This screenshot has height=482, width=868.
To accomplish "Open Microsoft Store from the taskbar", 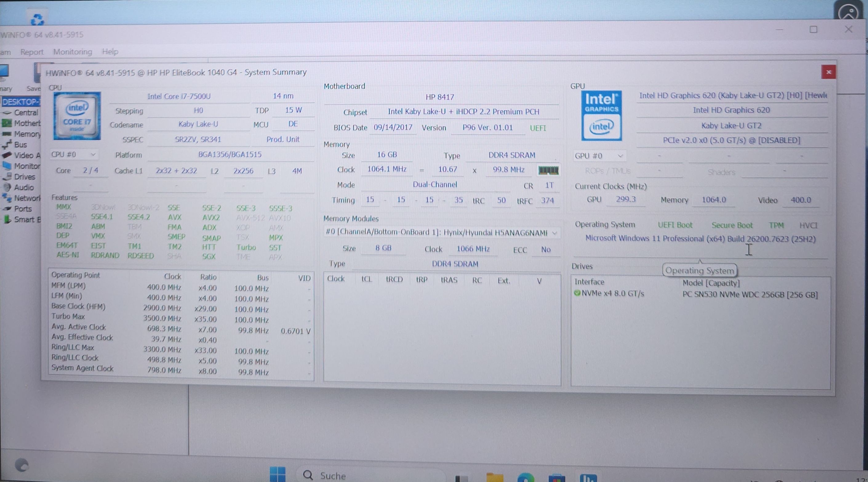I will pos(557,478).
